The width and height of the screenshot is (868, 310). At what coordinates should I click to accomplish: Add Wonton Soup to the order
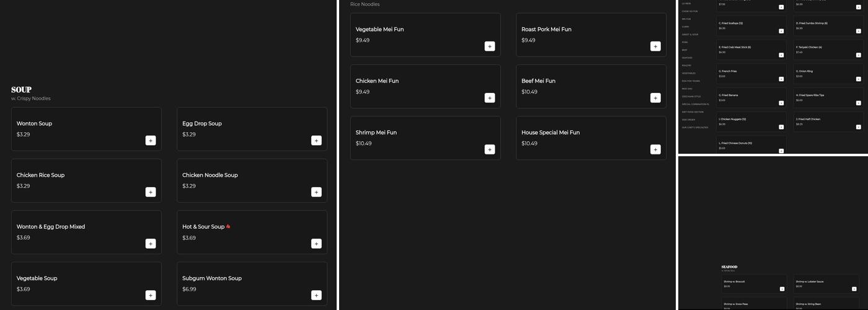(x=151, y=141)
